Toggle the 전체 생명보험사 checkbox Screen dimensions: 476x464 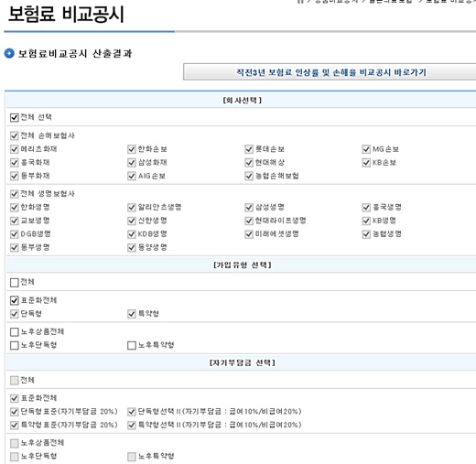tap(15, 194)
